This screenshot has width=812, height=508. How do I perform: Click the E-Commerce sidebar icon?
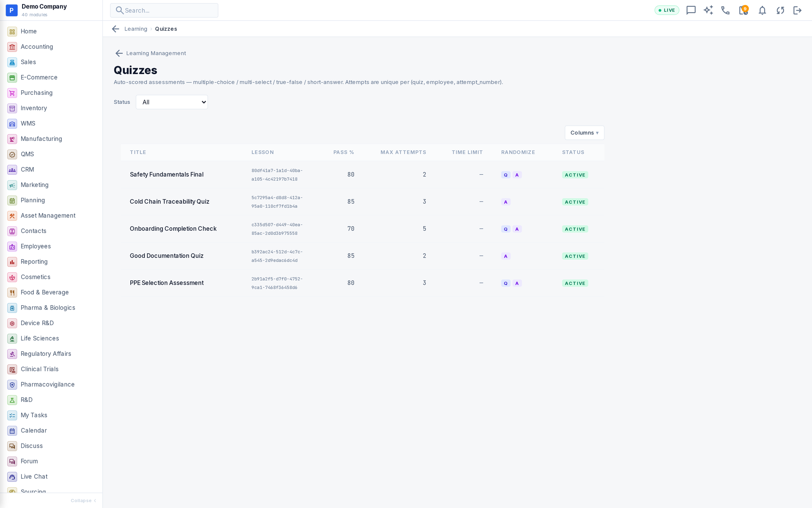pos(12,78)
